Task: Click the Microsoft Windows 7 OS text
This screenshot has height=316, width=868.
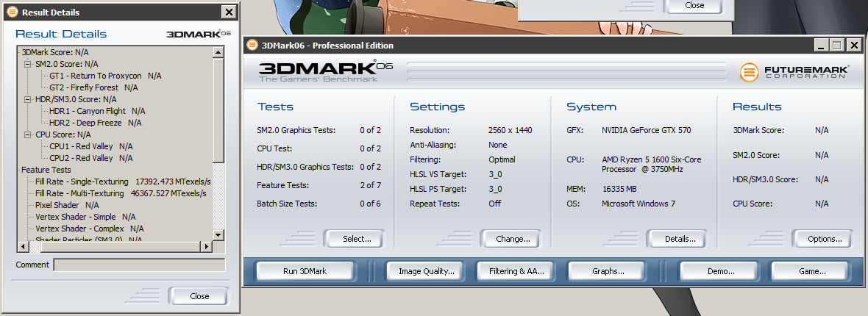Action: click(638, 204)
